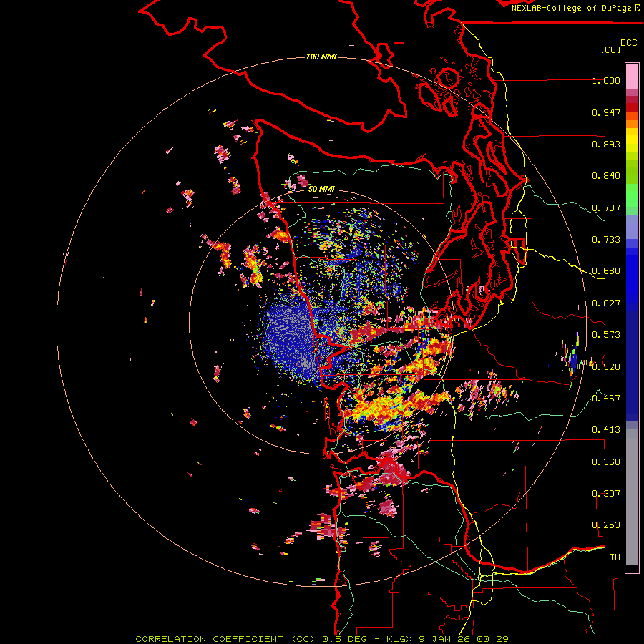
Task: Pick the orange swatch in the color bar
Action: click(x=632, y=124)
